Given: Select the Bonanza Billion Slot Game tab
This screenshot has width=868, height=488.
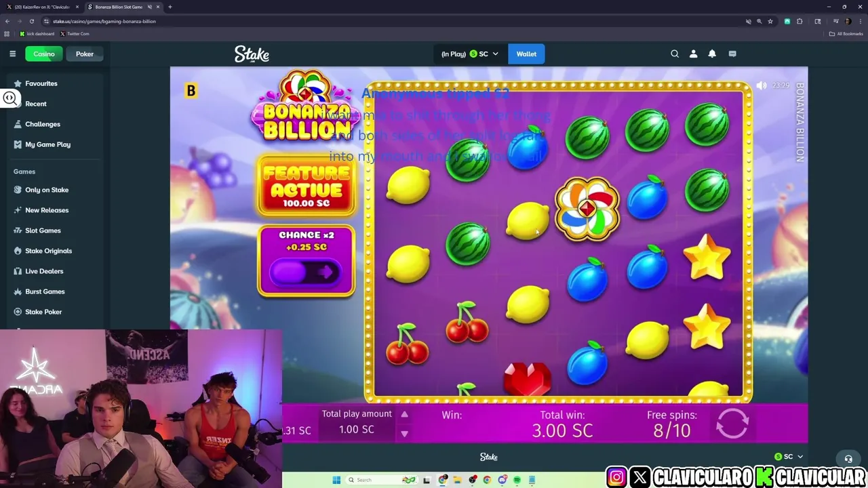Looking at the screenshot, I should [119, 7].
